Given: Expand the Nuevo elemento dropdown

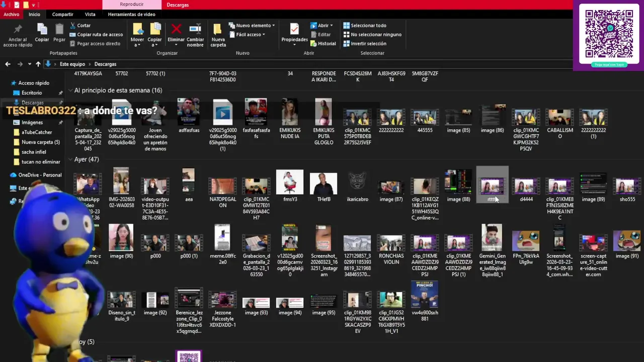Looking at the screenshot, I should tap(252, 25).
